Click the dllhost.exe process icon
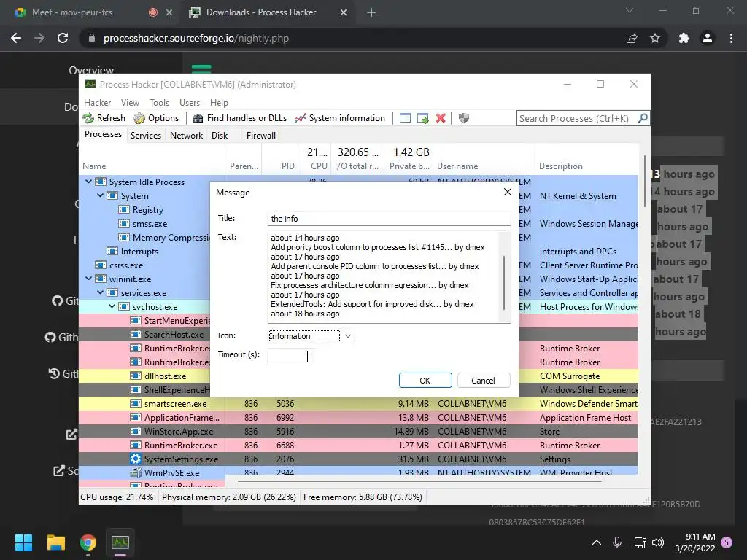Screen dimensions: 747x560 tap(136, 376)
